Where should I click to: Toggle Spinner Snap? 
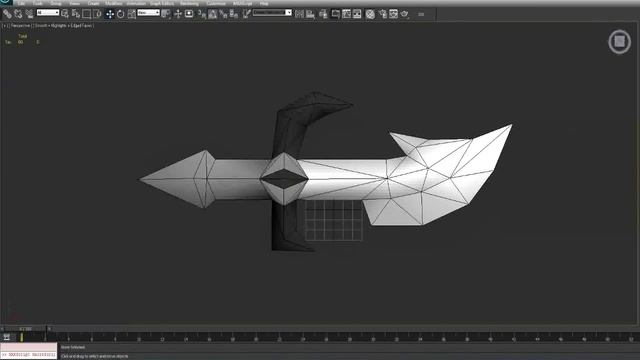click(x=234, y=14)
